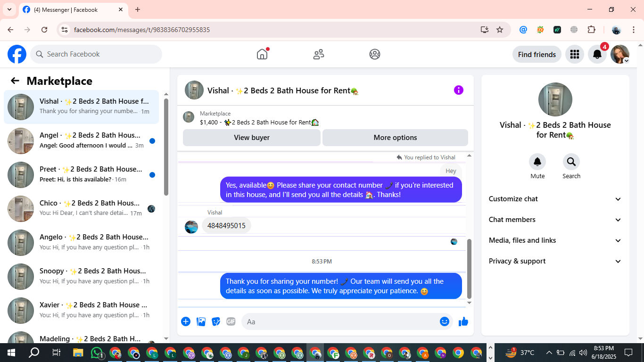
Task: Open the Facebook home logo
Action: click(x=17, y=54)
